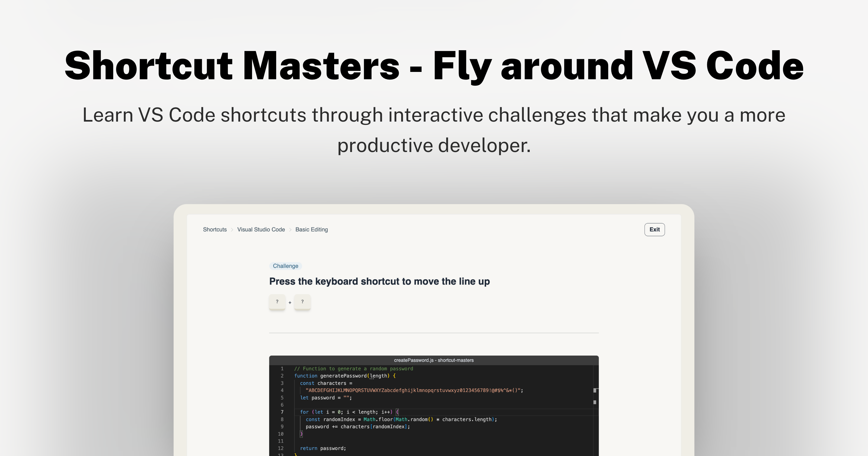Select the Visual Studio Code breadcrumb item
This screenshot has width=868, height=456.
pos(261,229)
